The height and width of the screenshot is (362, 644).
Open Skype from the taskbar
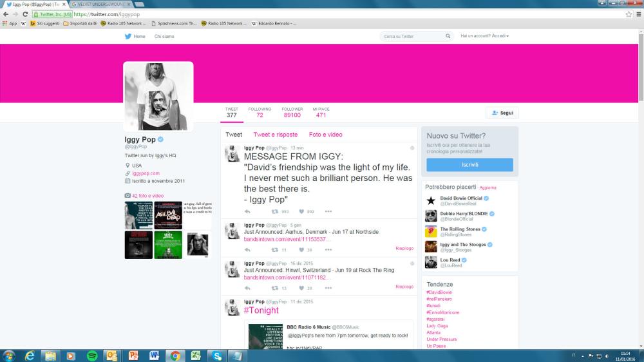point(217,356)
